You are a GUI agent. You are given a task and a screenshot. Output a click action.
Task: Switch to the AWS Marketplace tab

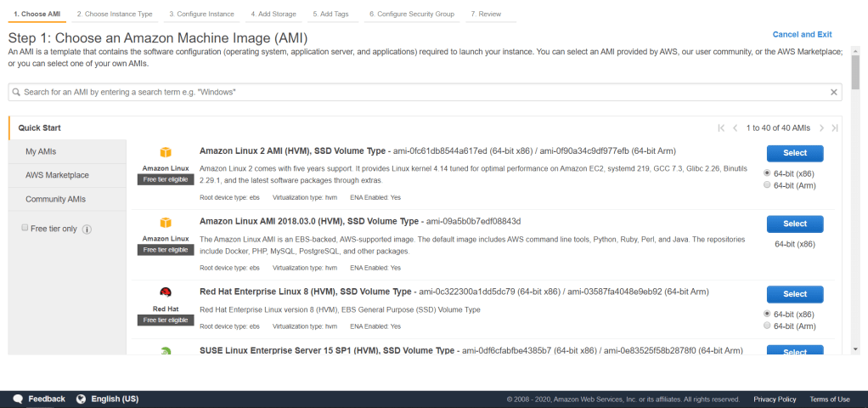pos(57,175)
